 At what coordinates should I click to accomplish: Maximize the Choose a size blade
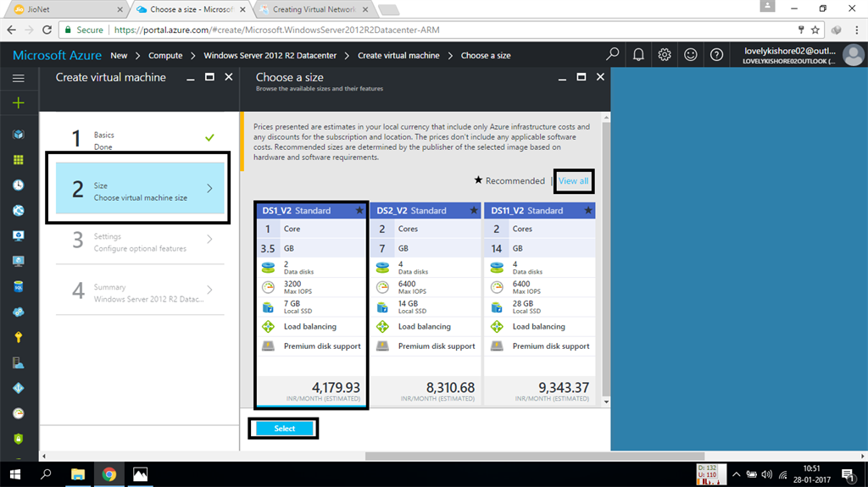point(581,77)
